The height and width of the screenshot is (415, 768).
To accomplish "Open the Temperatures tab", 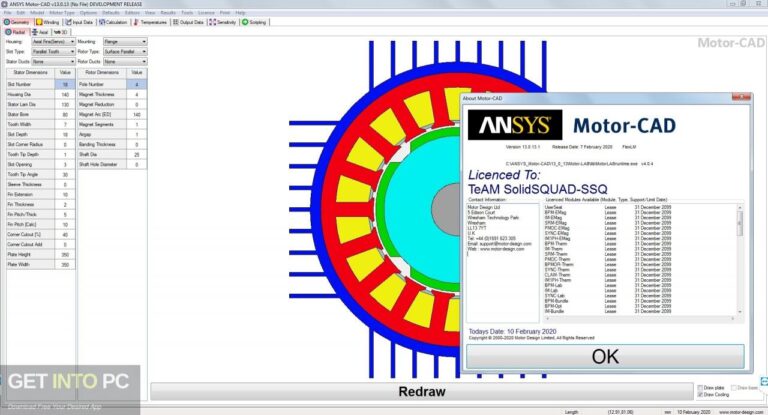I will point(150,22).
